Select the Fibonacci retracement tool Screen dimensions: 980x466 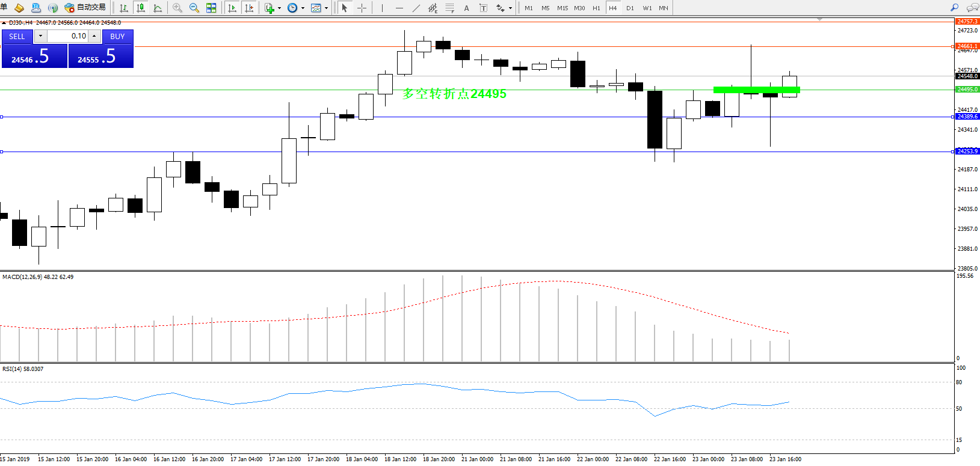449,8
